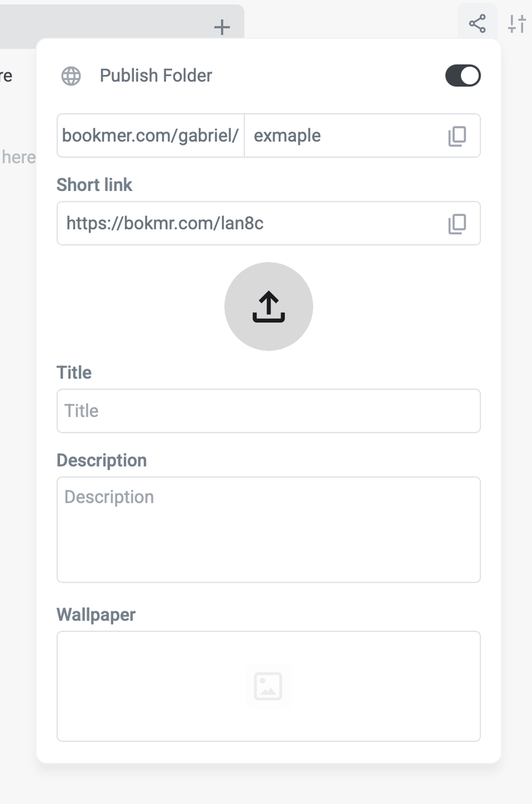
Task: Click the Title field label
Action: coord(74,373)
